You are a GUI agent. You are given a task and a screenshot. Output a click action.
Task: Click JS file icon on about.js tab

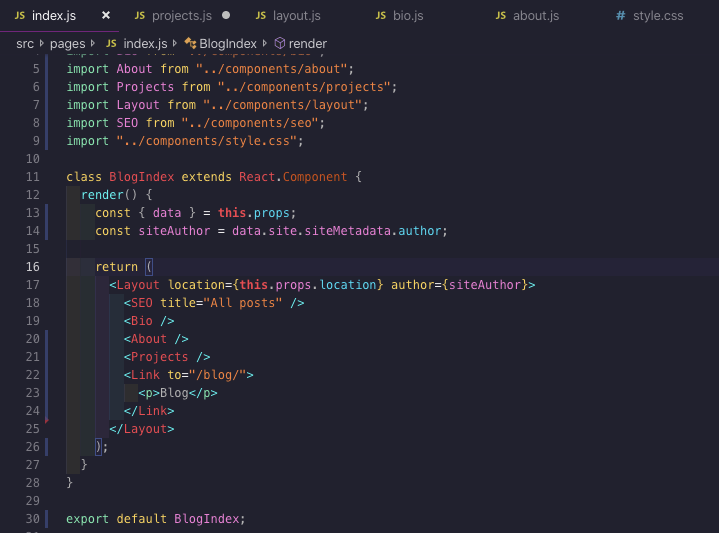pos(501,16)
